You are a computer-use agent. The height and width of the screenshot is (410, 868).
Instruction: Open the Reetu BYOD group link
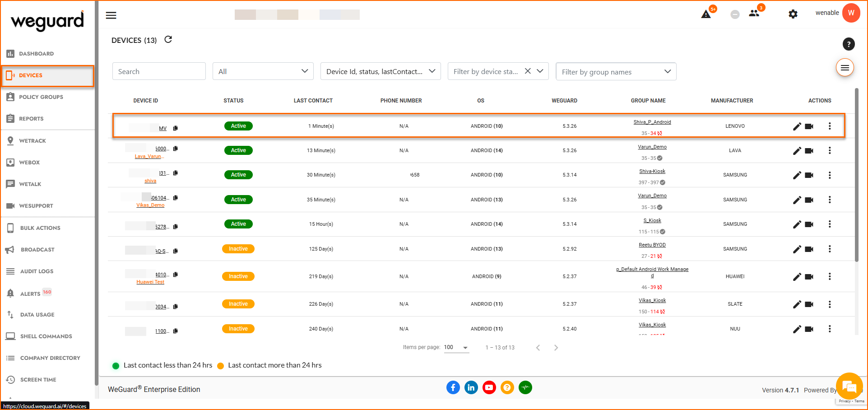(x=652, y=245)
